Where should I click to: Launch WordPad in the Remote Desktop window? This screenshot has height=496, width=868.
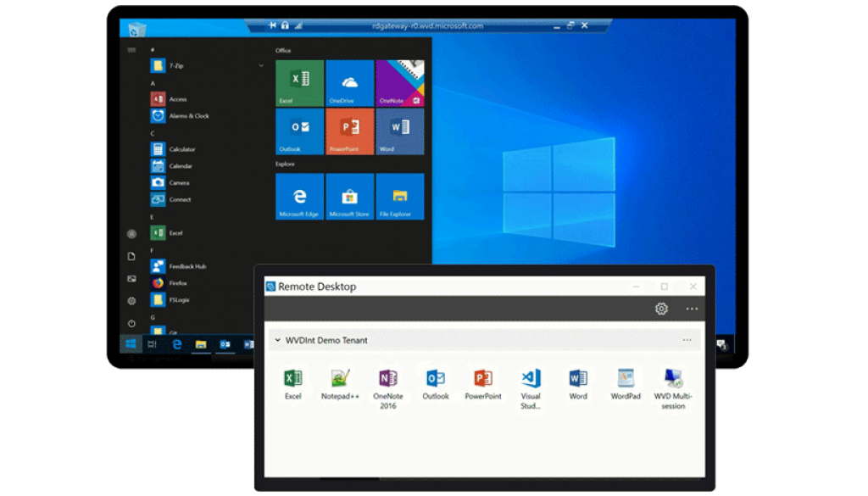click(x=626, y=384)
